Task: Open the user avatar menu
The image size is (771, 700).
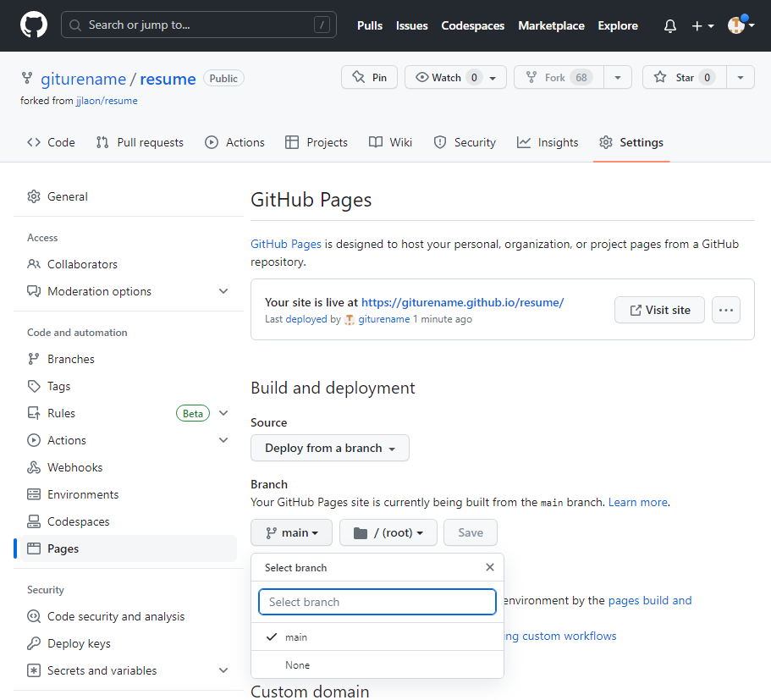Action: 741,25
